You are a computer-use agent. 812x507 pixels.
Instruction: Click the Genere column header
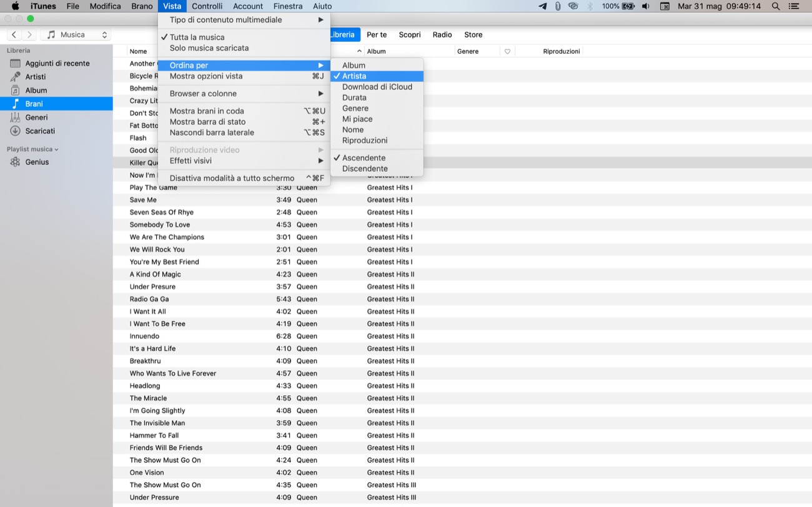click(x=477, y=51)
